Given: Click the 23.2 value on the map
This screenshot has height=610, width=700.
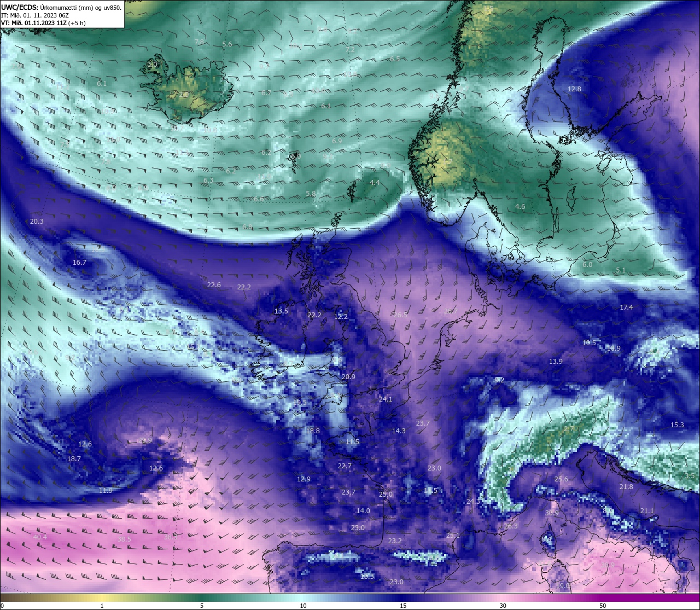Looking at the screenshot, I should 395,541.
